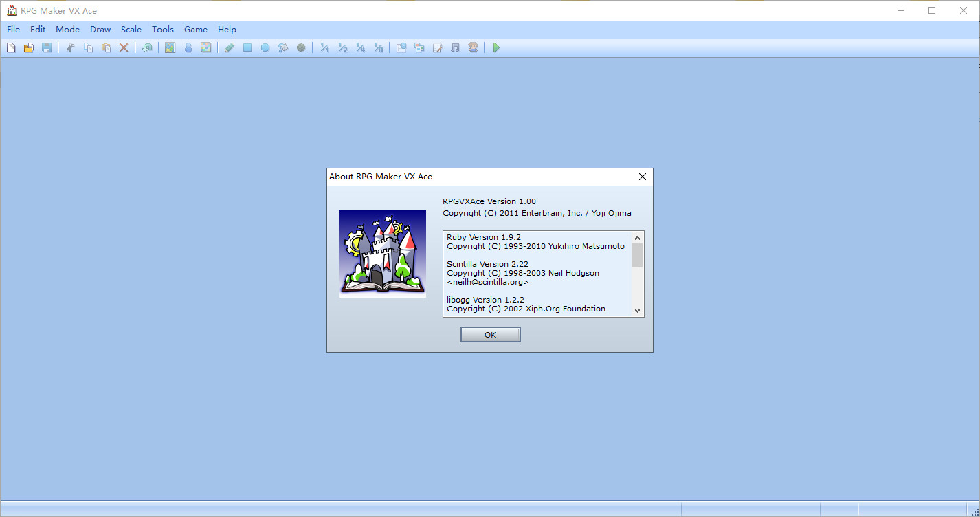Select the Flood Fill tool
The width and height of the screenshot is (980, 517).
tap(283, 47)
